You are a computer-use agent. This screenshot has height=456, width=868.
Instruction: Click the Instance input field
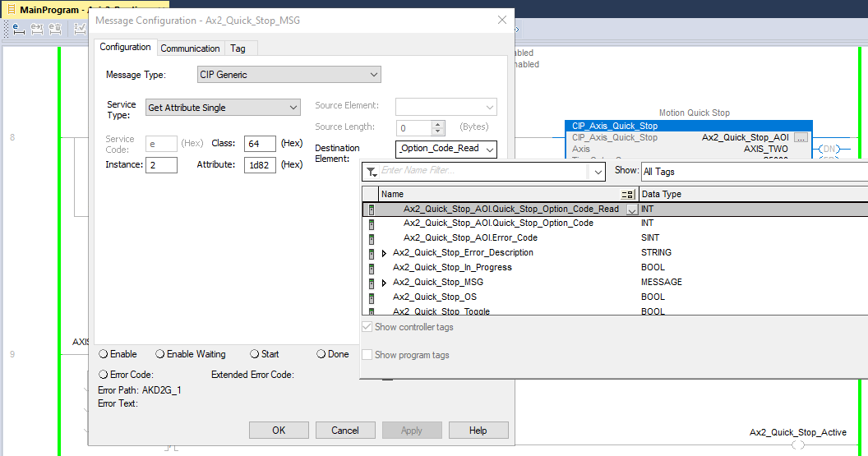[161, 165]
